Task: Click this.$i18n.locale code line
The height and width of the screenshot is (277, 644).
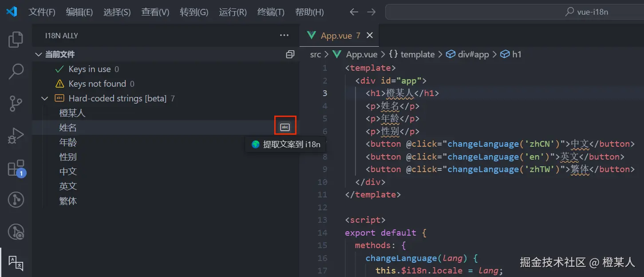Action: (439, 271)
